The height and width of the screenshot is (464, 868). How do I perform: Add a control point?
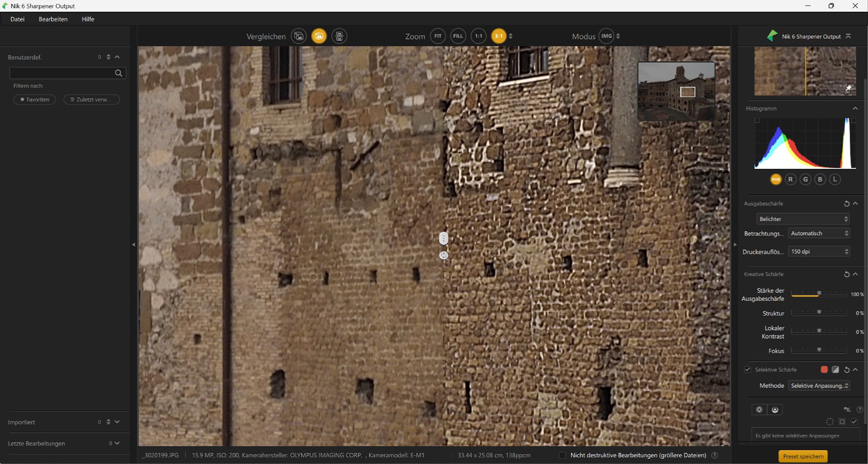(x=759, y=410)
